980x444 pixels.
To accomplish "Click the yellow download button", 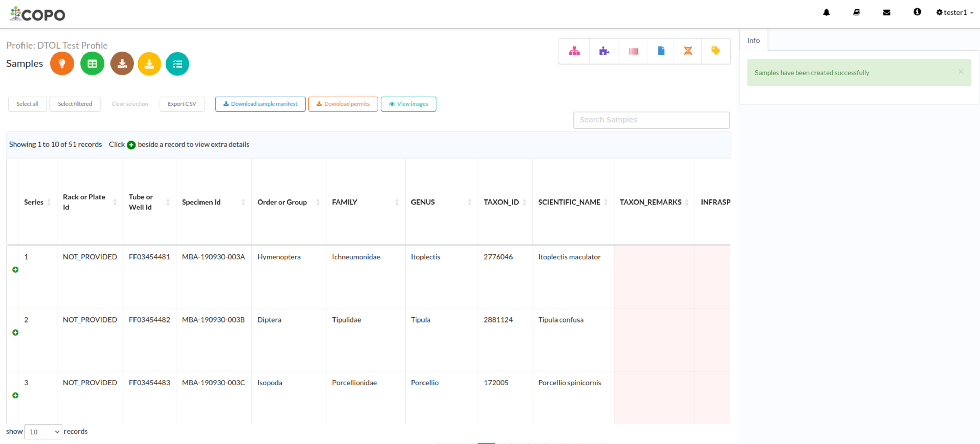I will pos(149,64).
